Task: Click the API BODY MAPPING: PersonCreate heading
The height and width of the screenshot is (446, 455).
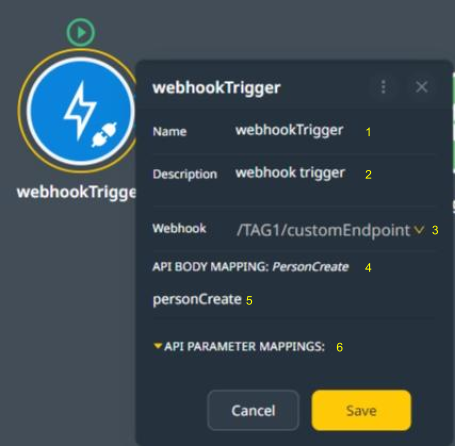Action: pos(251,267)
